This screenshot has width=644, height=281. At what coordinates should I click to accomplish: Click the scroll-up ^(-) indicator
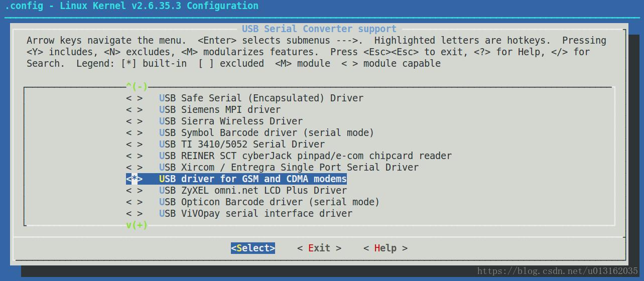point(137,87)
